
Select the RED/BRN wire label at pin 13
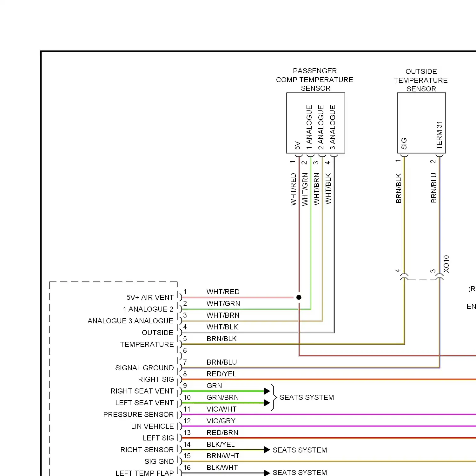[x=222, y=433]
